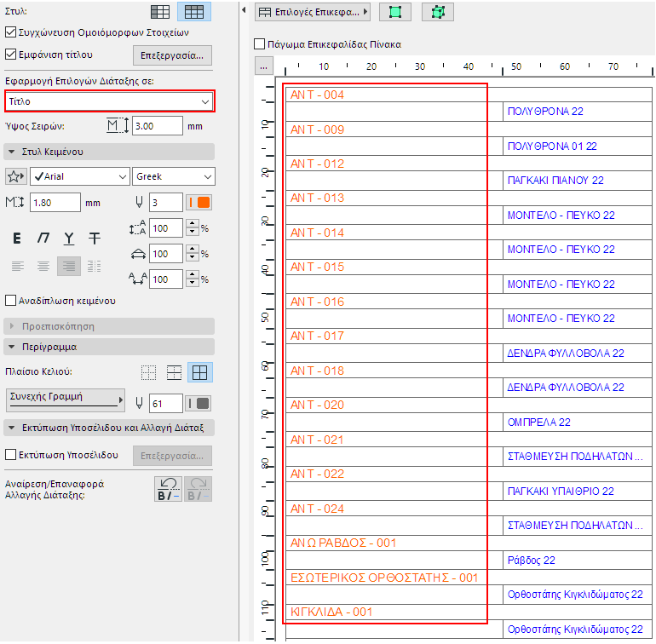Collapse Εκτύπωση Υποσέλιδου και Αλλαγή section
The image size is (656, 644).
click(x=109, y=428)
